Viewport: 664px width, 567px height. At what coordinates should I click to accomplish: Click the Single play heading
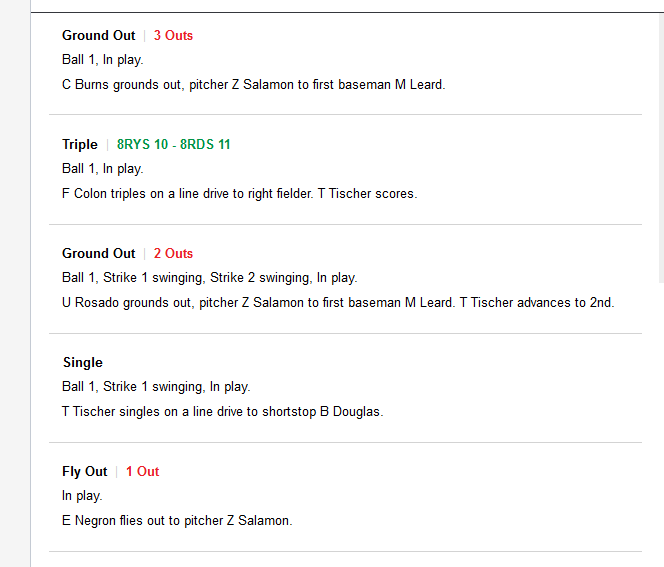click(x=82, y=362)
